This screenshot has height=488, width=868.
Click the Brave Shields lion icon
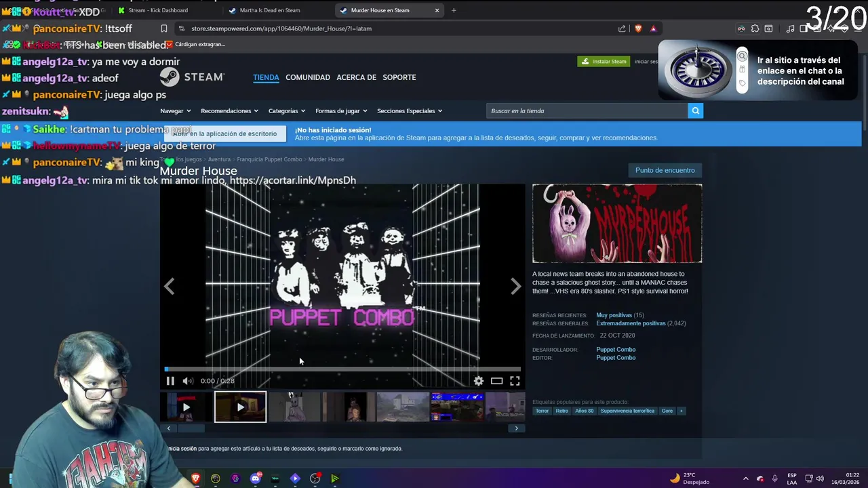click(638, 28)
